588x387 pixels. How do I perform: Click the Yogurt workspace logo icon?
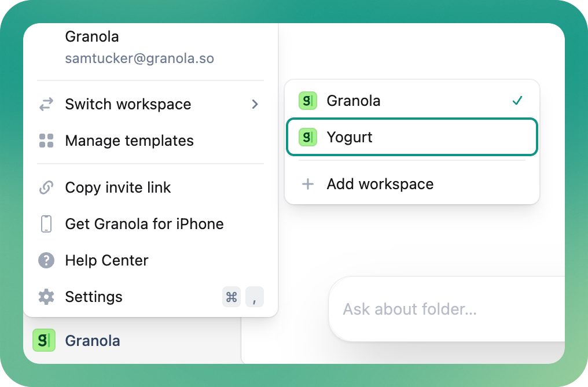click(307, 137)
